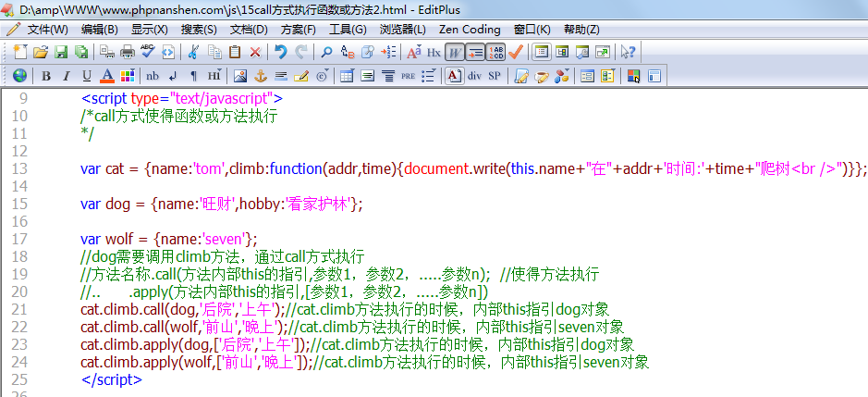Insert SP span tag button
This screenshot has width=868, height=397.
pos(495,76)
